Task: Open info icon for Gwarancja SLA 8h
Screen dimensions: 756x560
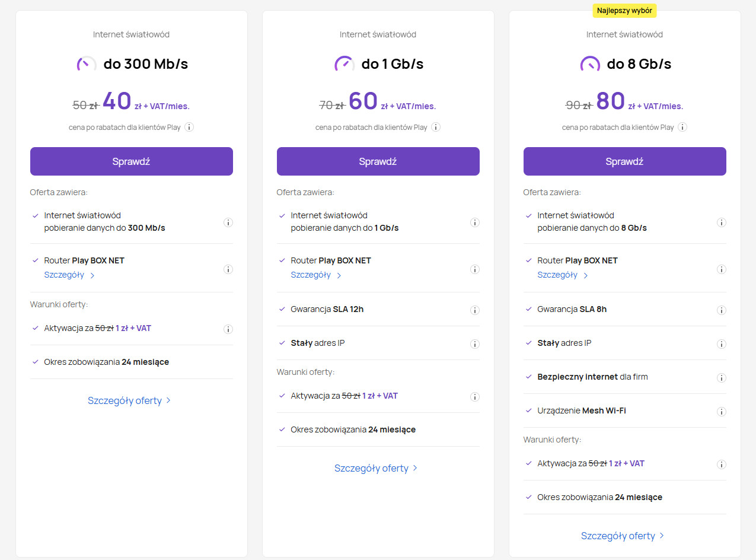Action: [x=721, y=310]
